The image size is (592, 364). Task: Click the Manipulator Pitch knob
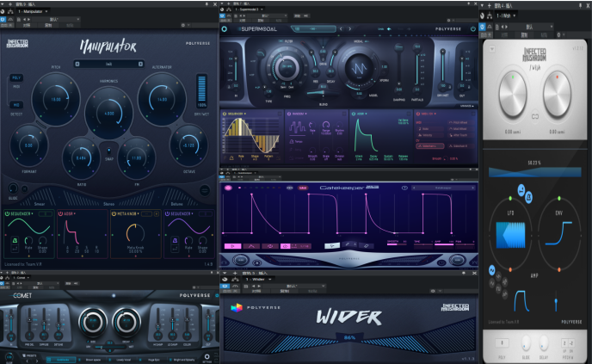(x=56, y=99)
